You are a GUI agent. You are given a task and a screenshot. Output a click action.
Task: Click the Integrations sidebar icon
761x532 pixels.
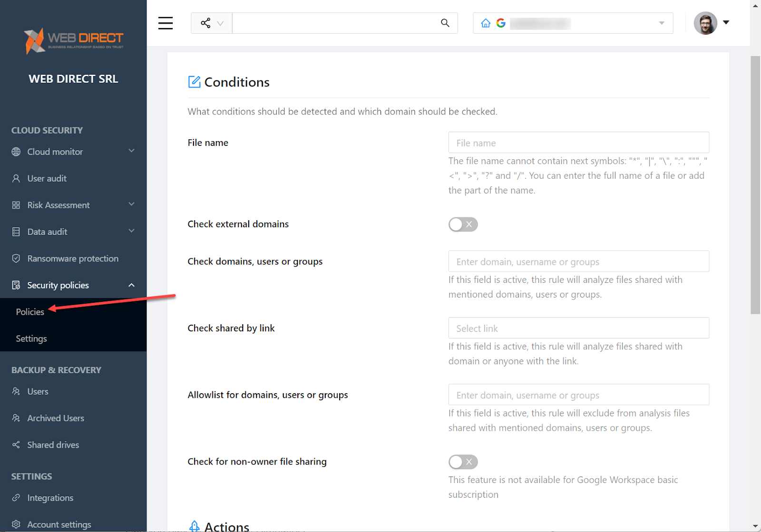pyautogui.click(x=17, y=498)
